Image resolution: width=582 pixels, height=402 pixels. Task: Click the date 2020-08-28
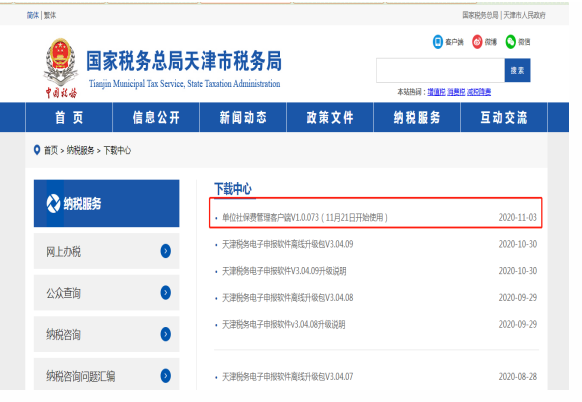517,377
